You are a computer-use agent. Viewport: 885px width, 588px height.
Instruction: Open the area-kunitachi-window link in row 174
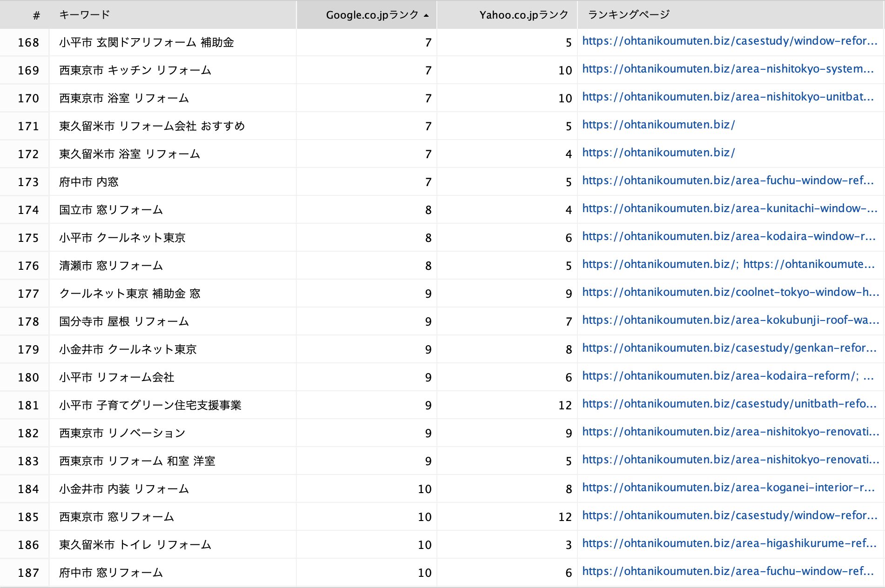729,209
